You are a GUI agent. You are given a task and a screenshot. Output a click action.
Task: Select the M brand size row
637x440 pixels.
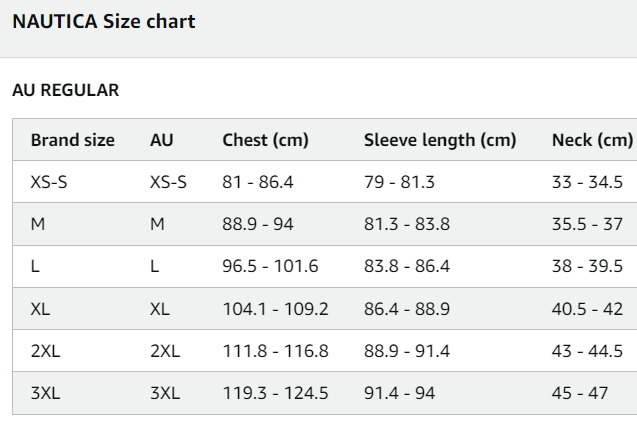(x=38, y=224)
